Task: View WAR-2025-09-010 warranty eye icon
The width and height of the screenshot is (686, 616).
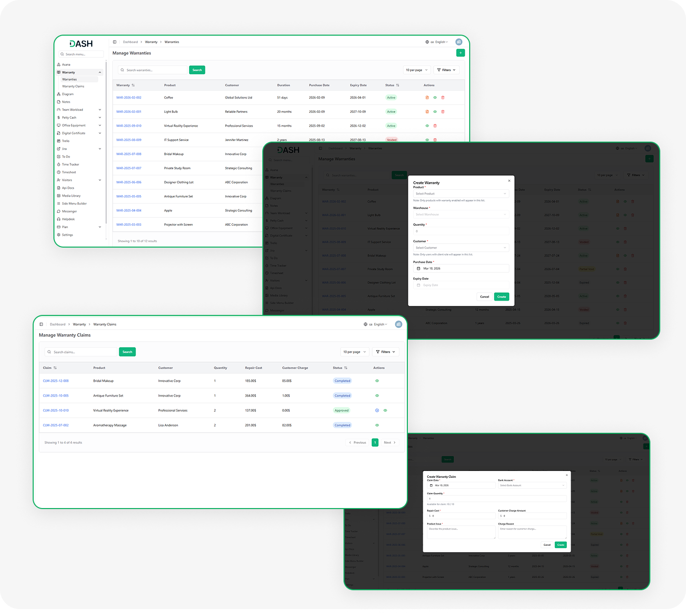Action: 427,126
